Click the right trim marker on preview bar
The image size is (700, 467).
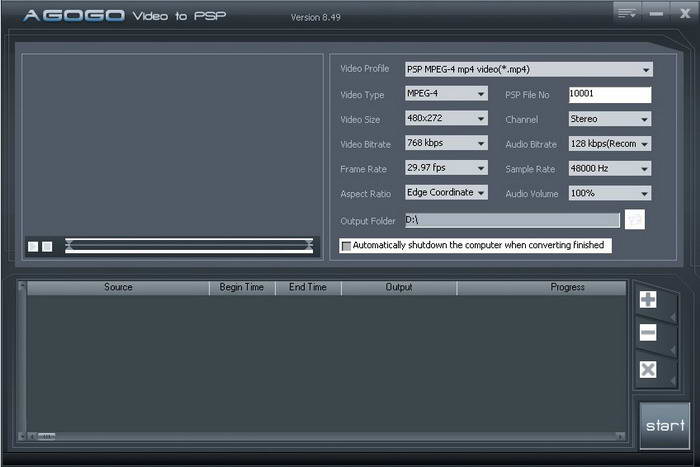pos(309,244)
